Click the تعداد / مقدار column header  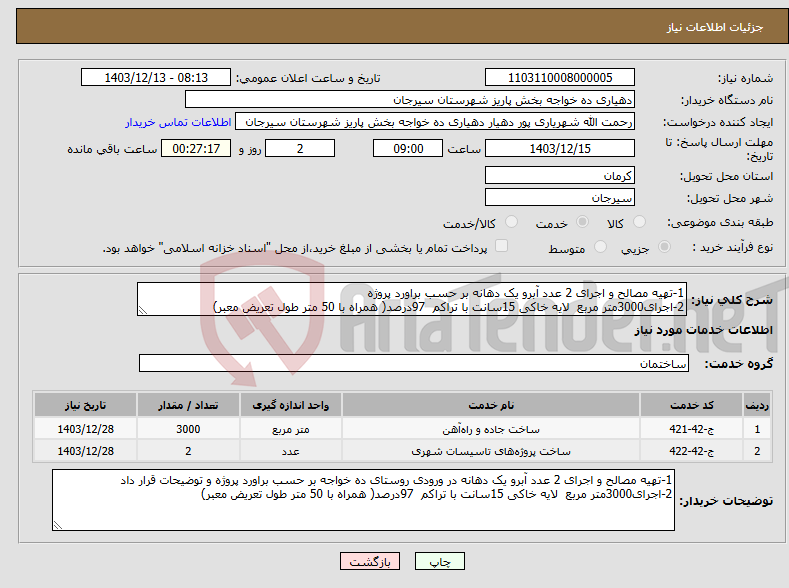188,405
